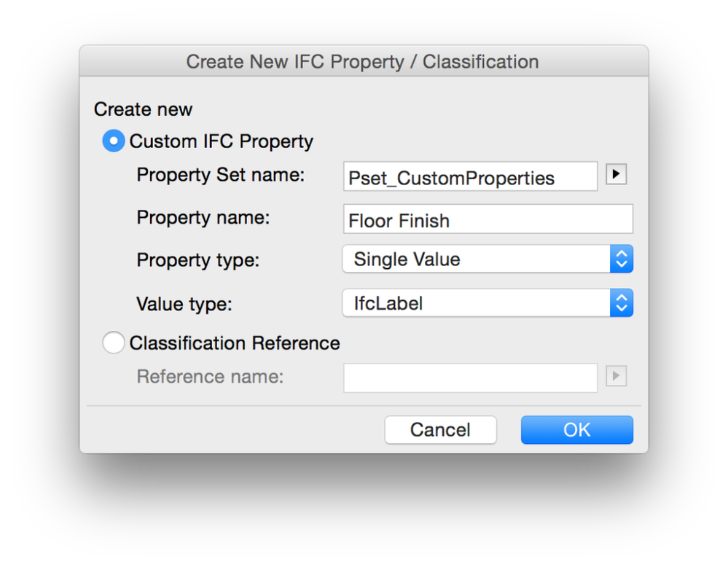Image resolution: width=728 pixels, height=567 pixels.
Task: Expand the Value type dropdown showing IfcLabel
Action: [x=487, y=303]
